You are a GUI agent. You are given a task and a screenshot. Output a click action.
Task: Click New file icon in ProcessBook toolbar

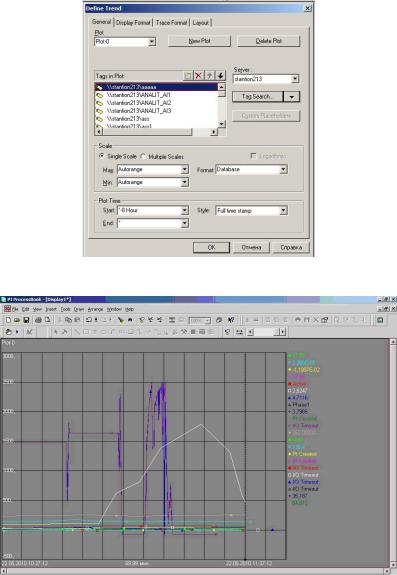click(x=8, y=320)
